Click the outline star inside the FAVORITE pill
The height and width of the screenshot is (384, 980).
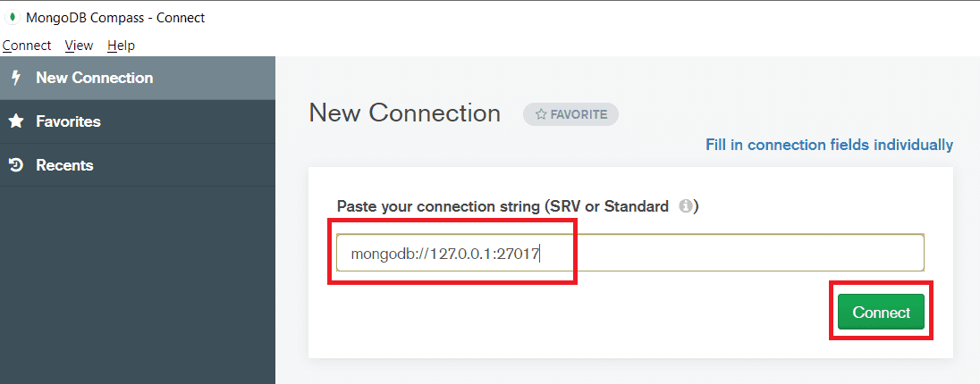(x=541, y=115)
